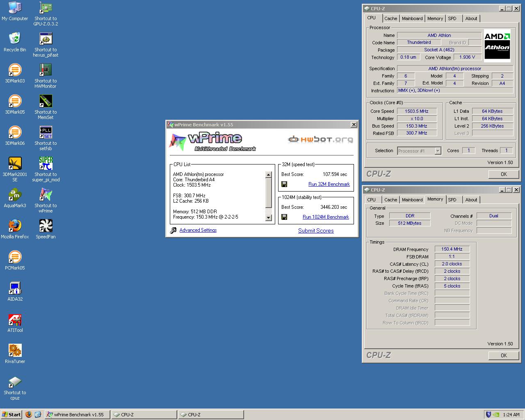Open Advanced Settings in wPrime
Viewport: 525px width, 420px height.
[198, 230]
